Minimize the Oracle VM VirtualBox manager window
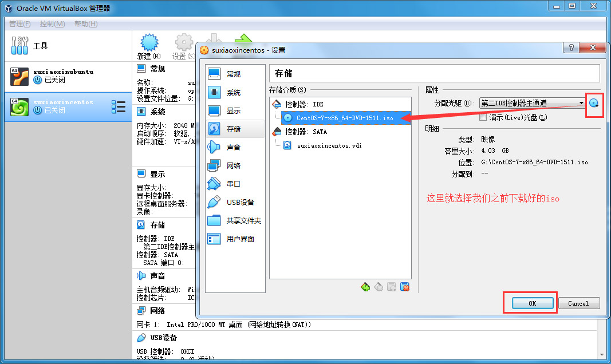 (x=556, y=6)
